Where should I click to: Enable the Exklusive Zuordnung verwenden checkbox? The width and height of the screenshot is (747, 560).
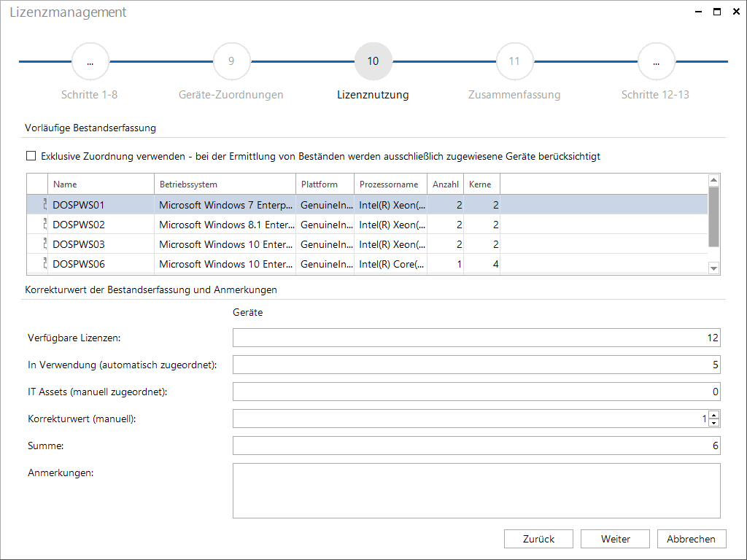(x=31, y=156)
